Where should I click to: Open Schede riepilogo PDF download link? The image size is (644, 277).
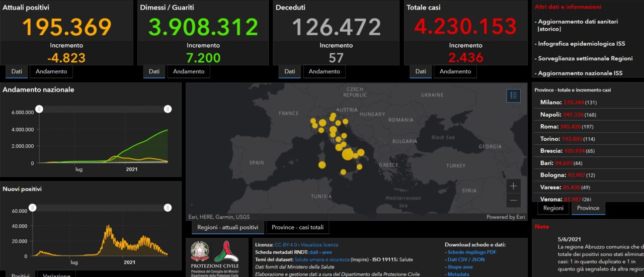[x=472, y=252]
